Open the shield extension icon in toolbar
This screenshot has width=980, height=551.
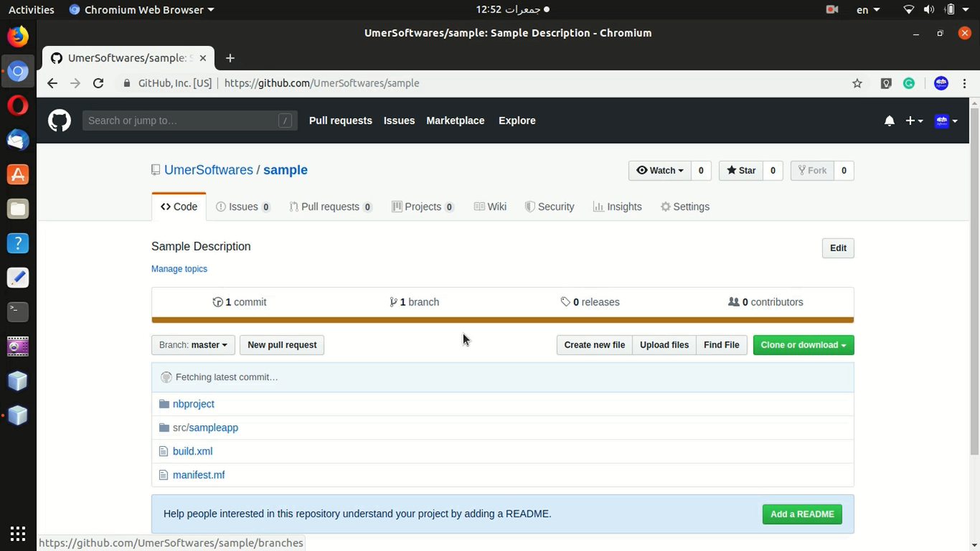point(886,83)
